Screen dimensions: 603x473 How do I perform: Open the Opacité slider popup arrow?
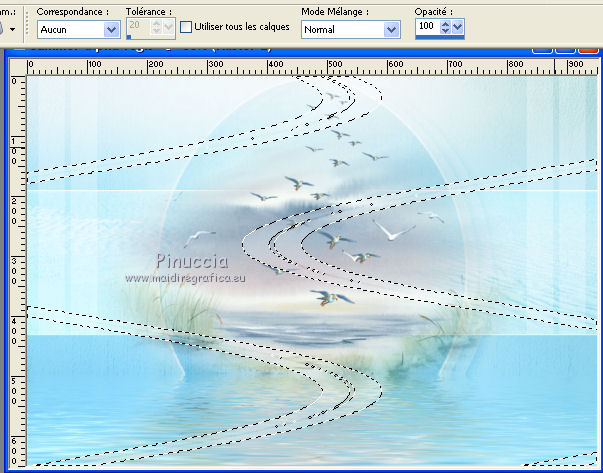[x=458, y=27]
